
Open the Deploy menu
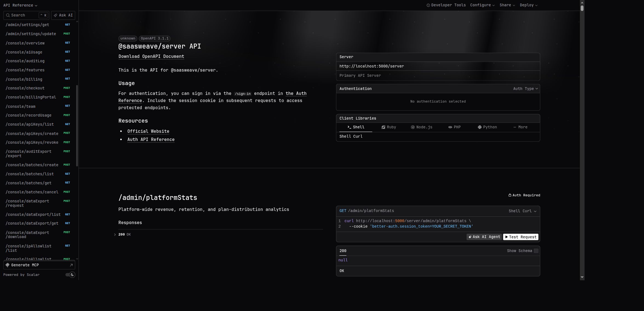(528, 5)
